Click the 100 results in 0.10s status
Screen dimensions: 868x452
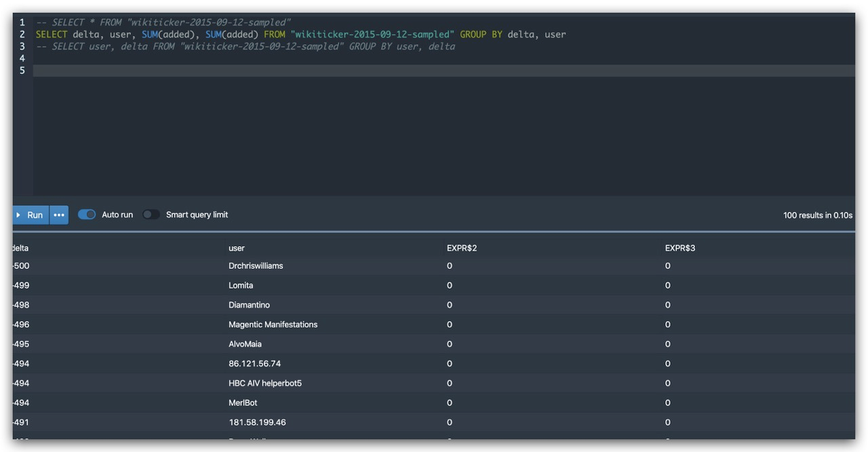point(817,215)
